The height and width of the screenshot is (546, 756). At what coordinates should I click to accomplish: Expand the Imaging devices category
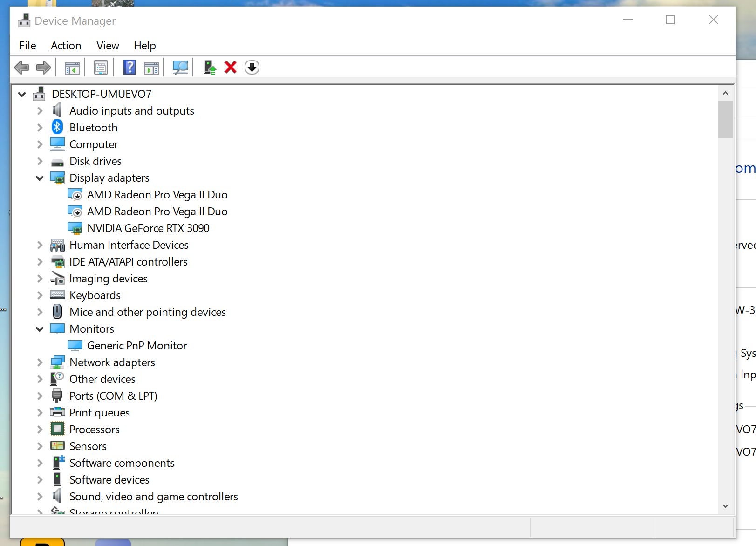pyautogui.click(x=40, y=279)
